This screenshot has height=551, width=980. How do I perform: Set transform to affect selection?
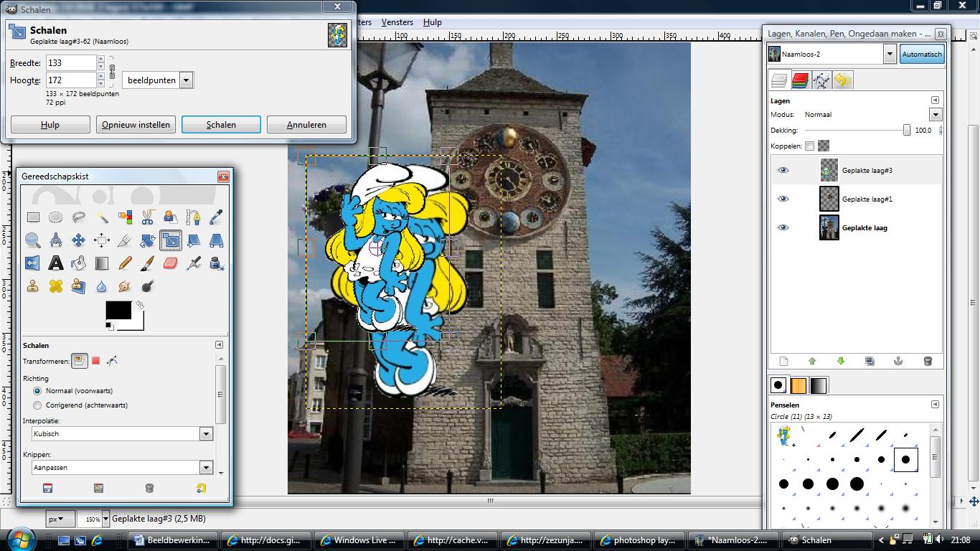(x=95, y=361)
